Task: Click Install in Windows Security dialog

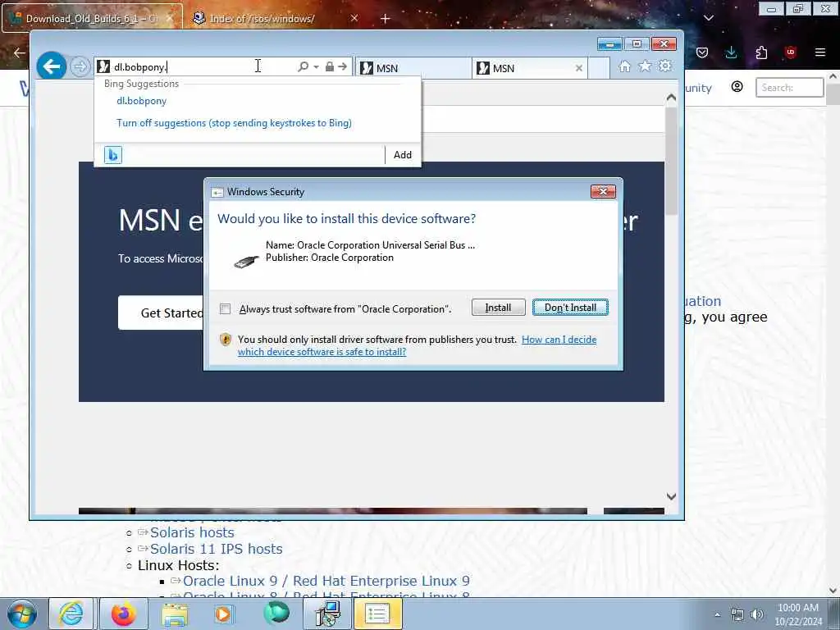Action: point(498,308)
